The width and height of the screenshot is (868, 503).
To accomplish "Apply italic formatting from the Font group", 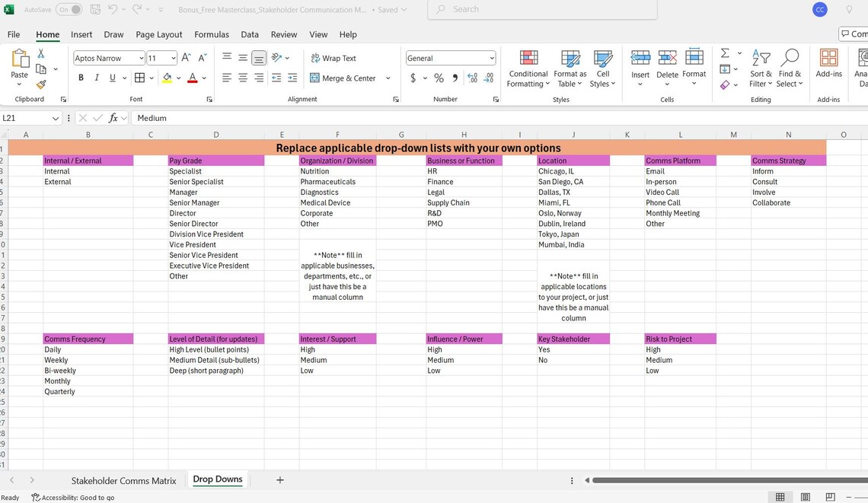I will [x=97, y=77].
